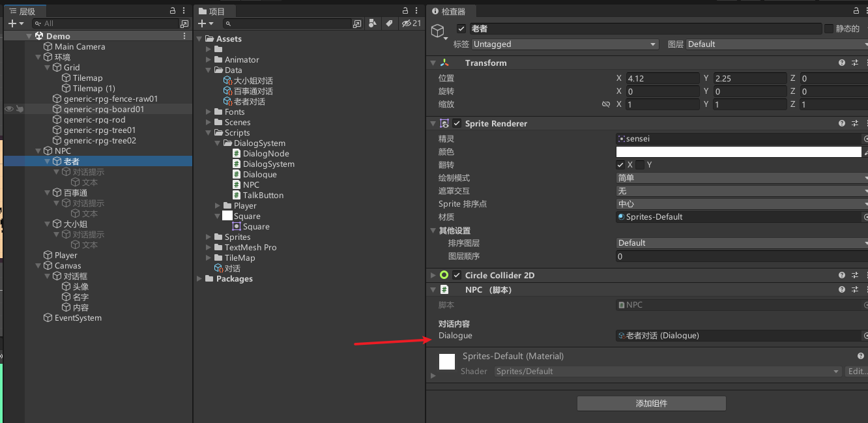Image resolution: width=868 pixels, height=423 pixels.
Task: Disable Circle Collider 2D component checkbox
Action: [457, 276]
